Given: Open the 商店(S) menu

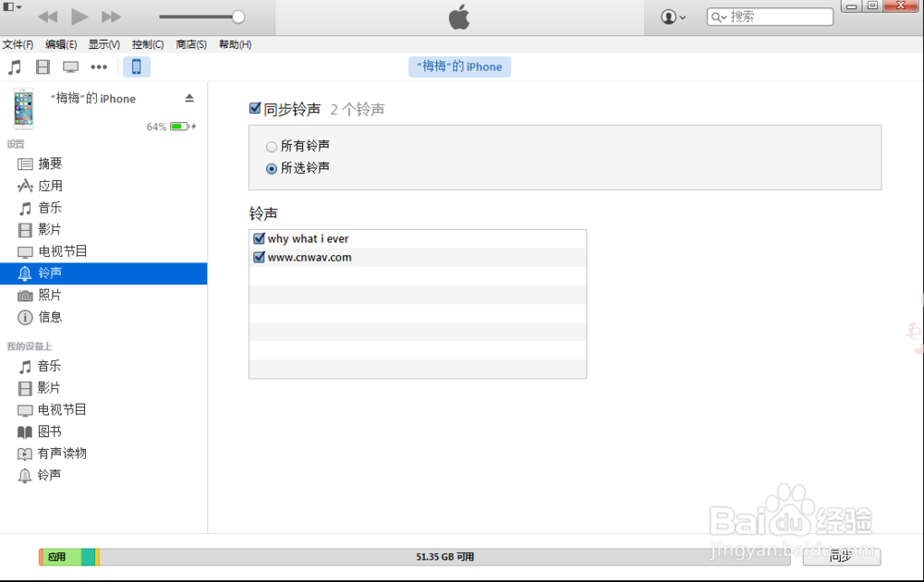Looking at the screenshot, I should tap(191, 44).
